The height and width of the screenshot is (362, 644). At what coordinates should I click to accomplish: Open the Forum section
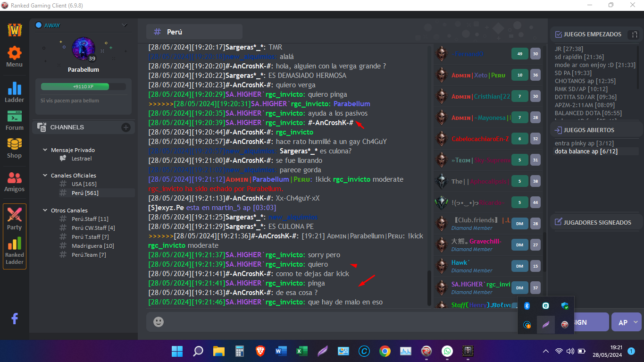tap(15, 120)
